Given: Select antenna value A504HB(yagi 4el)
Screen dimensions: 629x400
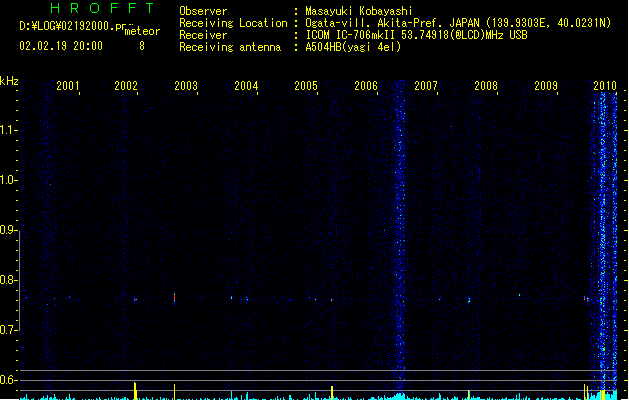Looking at the screenshot, I should [353, 47].
